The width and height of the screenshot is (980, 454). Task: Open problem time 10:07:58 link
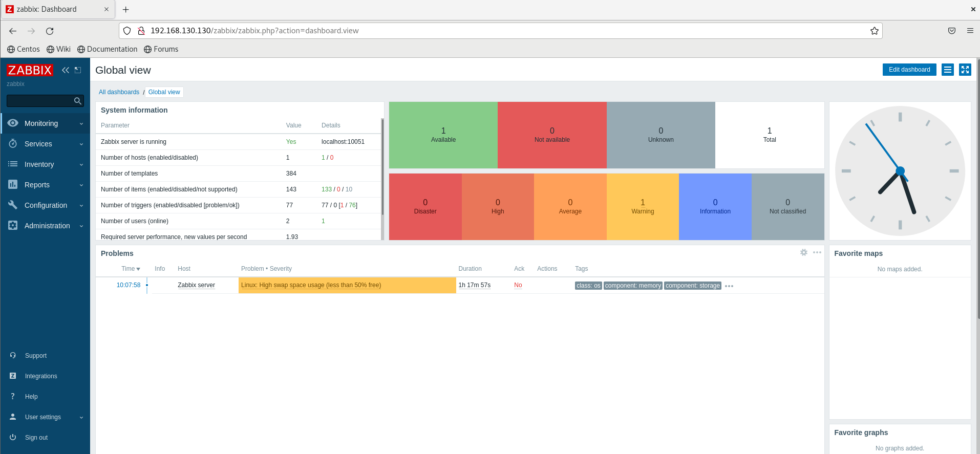pyautogui.click(x=128, y=285)
